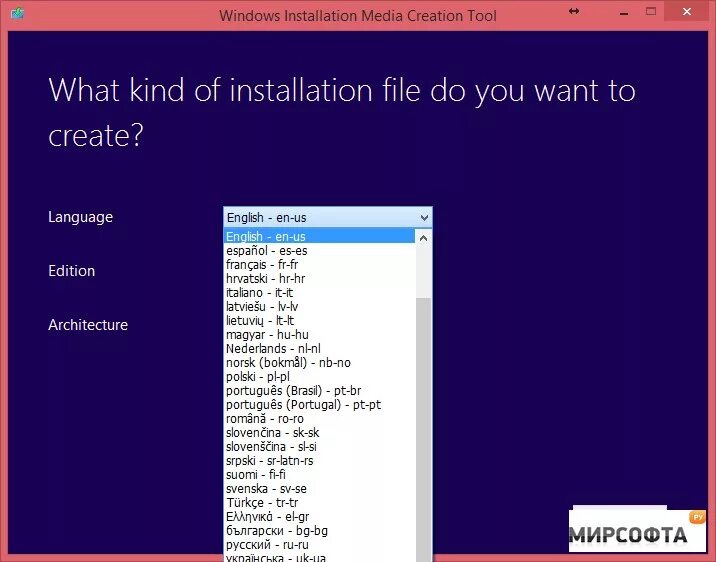Choose русский - ru-ru language
This screenshot has height=562, width=716.
pyautogui.click(x=320, y=545)
